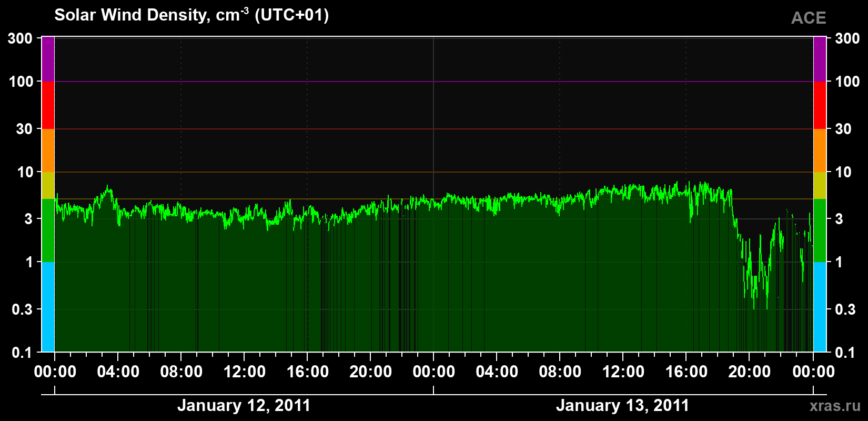The height and width of the screenshot is (421, 868).
Task: Click the '30' label on left axis
Action: click(x=25, y=129)
